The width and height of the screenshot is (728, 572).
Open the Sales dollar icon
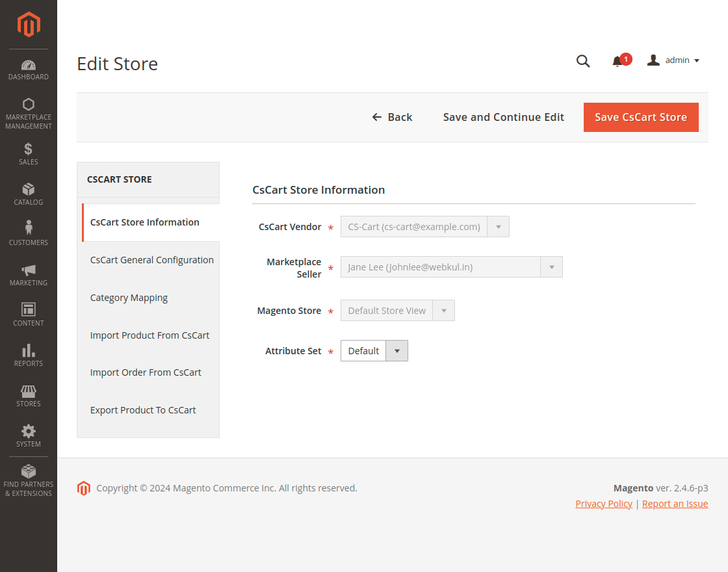(x=29, y=149)
